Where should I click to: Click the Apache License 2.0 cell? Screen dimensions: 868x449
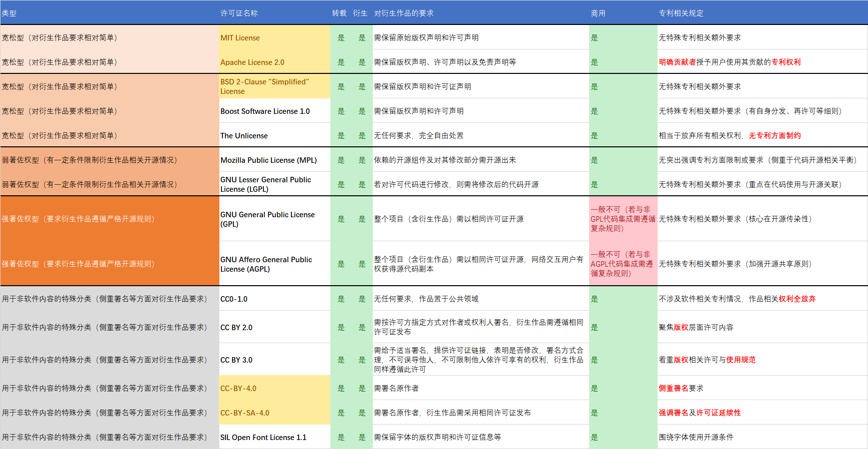[275, 61]
